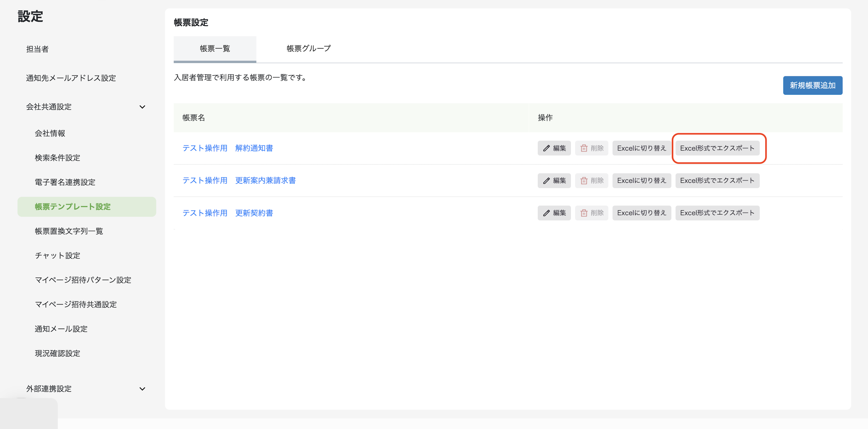Click delete button in 更新案内兼請求書 row
868x429 pixels.
pos(591,180)
